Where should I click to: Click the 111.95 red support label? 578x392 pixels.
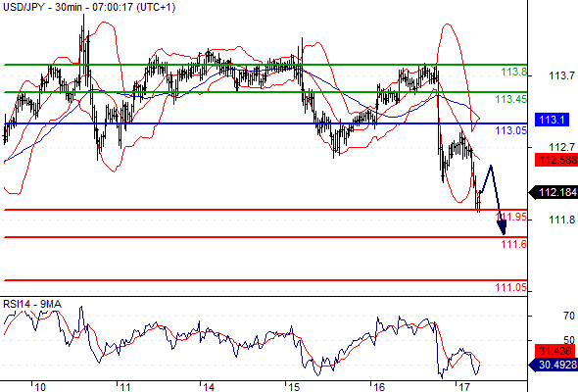pyautogui.click(x=511, y=217)
